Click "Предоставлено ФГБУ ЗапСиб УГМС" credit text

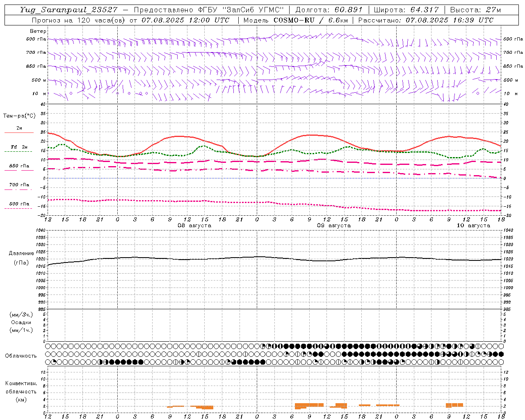(209, 10)
